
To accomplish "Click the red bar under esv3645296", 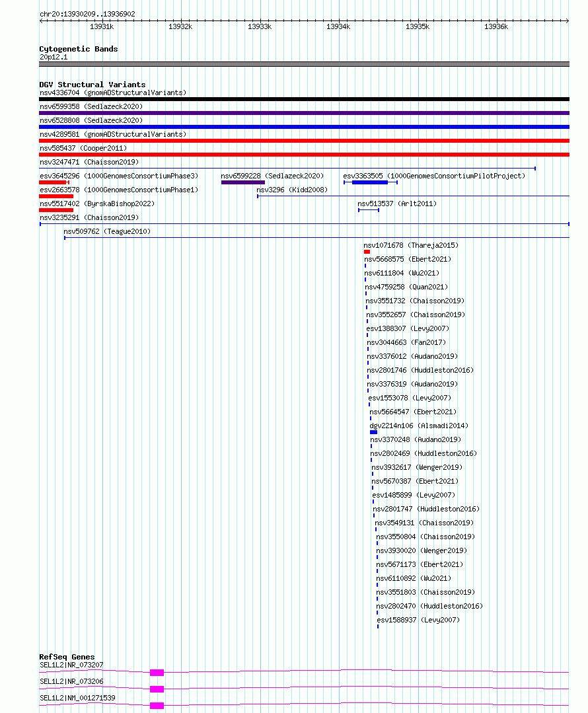I will click(x=54, y=182).
